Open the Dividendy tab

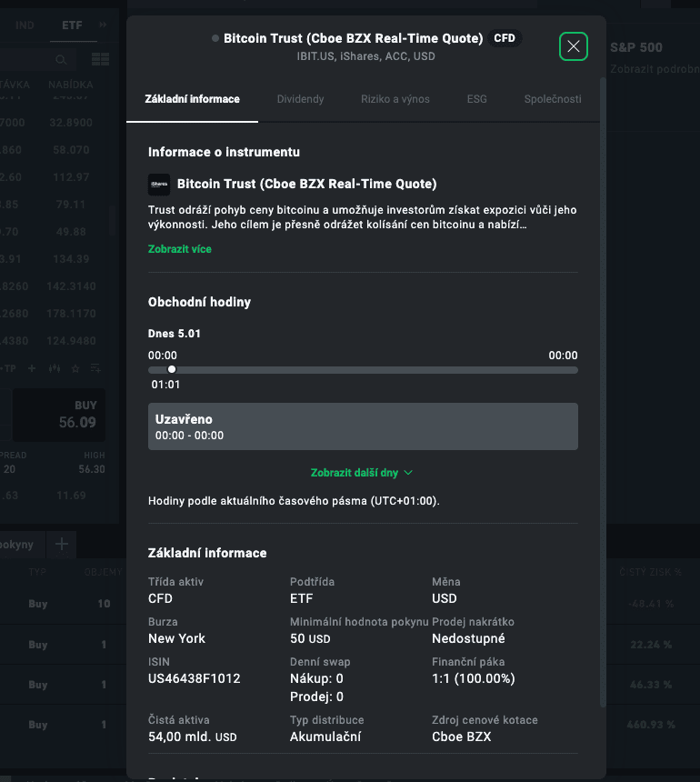tap(300, 98)
